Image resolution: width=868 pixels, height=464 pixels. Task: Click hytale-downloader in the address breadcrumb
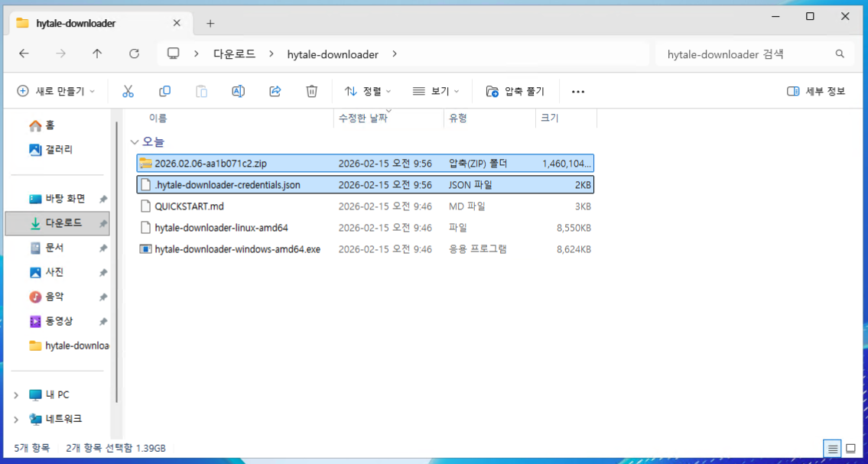tap(333, 54)
